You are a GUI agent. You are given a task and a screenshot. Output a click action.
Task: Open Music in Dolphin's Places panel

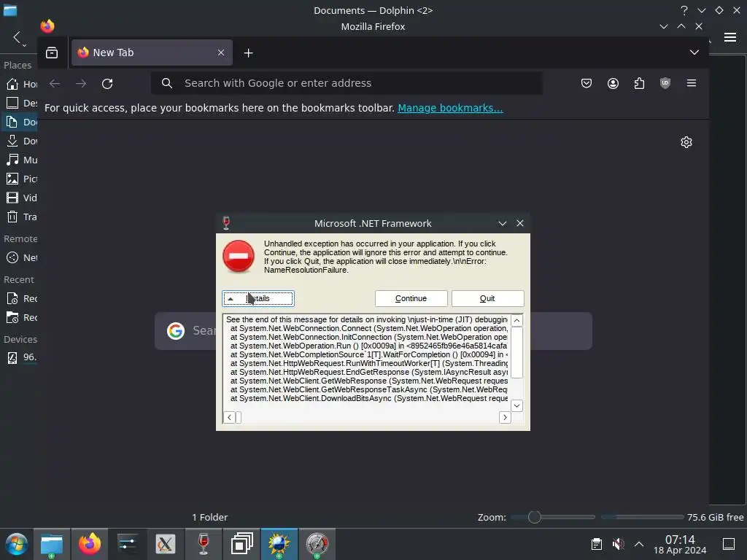(x=21, y=160)
